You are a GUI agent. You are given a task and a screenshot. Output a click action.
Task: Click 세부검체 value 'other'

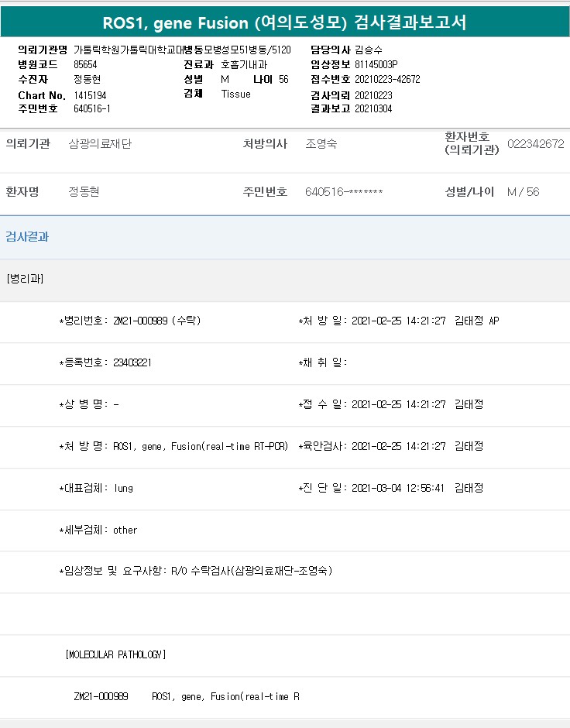[x=125, y=530]
